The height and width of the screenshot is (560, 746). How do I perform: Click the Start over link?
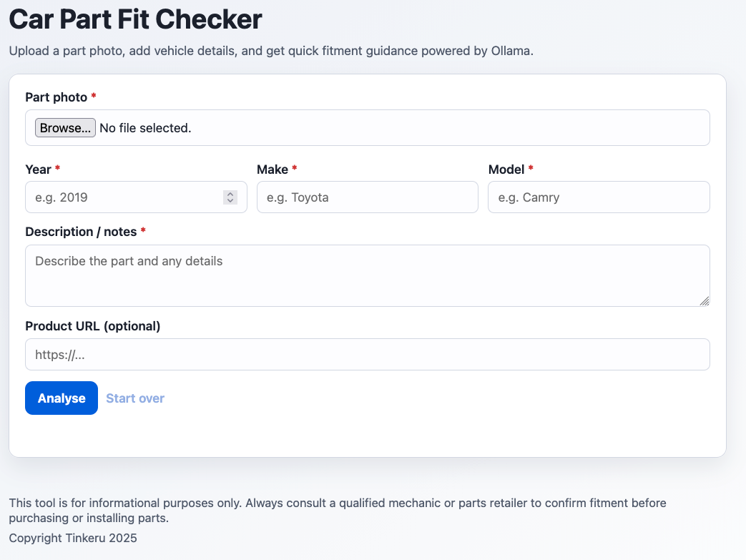tap(134, 398)
